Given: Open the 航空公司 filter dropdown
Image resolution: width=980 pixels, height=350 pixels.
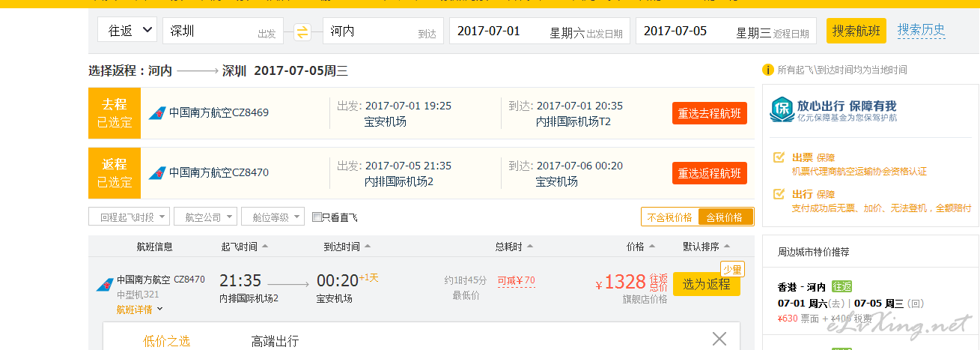Looking at the screenshot, I should [205, 217].
